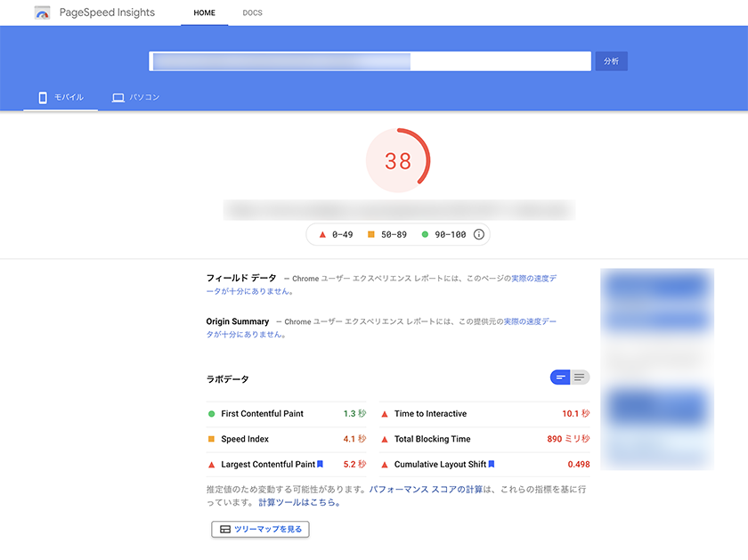Click the 890 ミリ秒 value

click(569, 439)
